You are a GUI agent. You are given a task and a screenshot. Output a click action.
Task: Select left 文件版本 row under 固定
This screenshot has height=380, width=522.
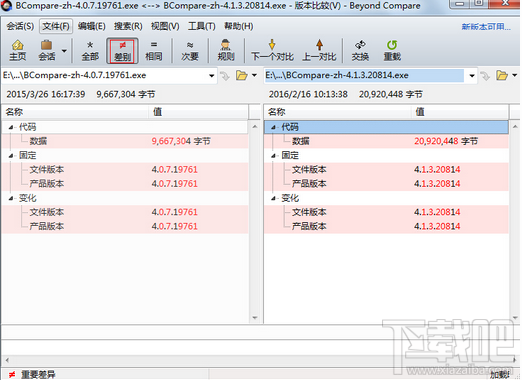pyautogui.click(x=125, y=169)
